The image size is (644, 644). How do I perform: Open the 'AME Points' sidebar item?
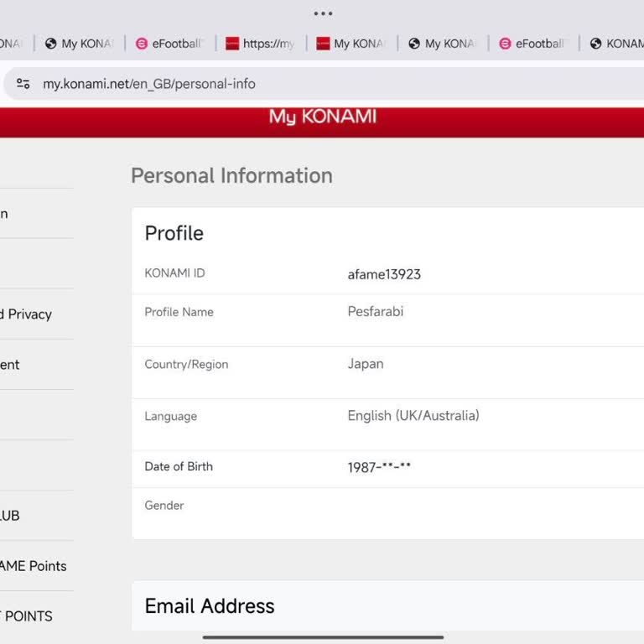[x=34, y=566]
